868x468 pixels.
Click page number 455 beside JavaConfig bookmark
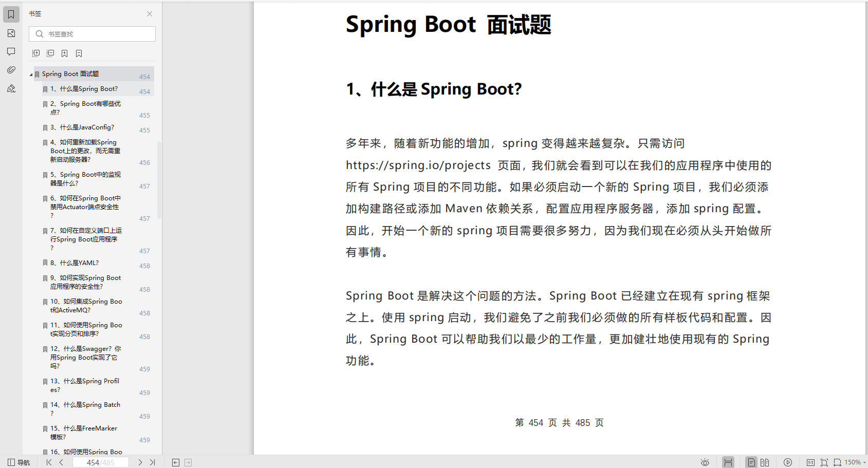tap(144, 130)
